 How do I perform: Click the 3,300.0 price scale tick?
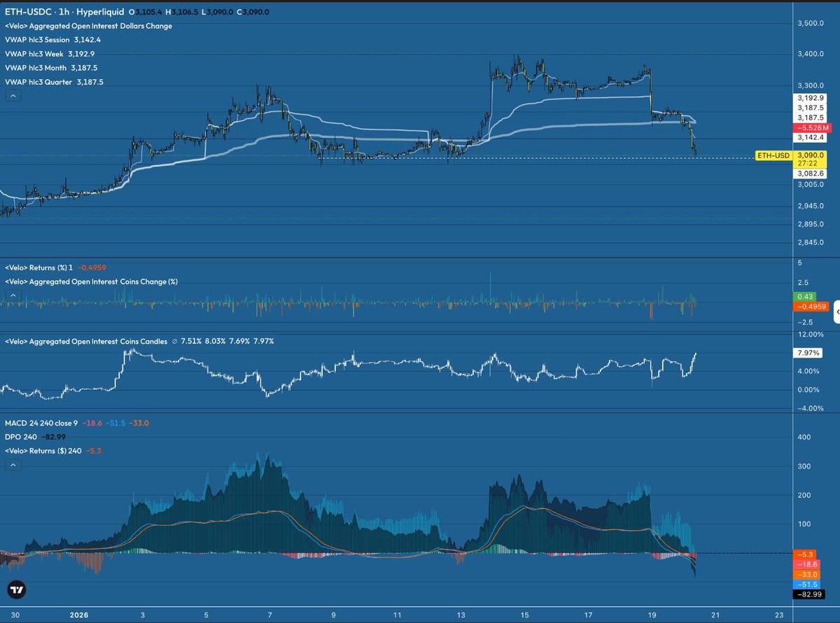coord(811,85)
